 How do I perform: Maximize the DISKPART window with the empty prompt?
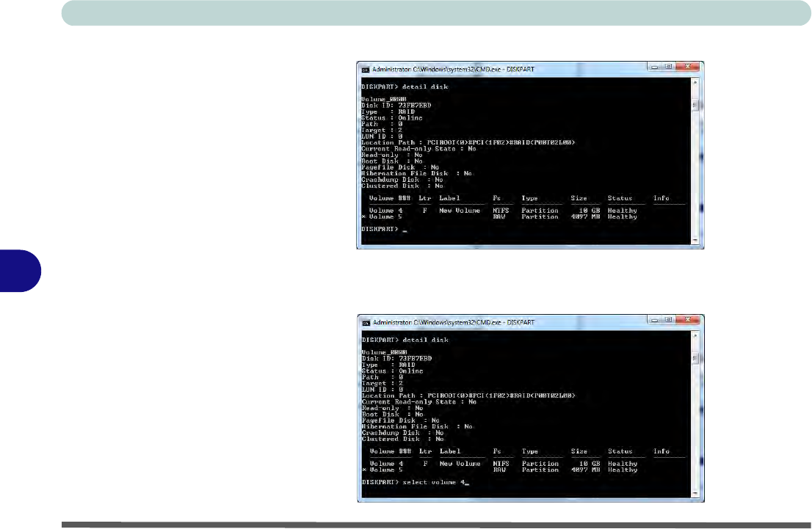click(669, 67)
